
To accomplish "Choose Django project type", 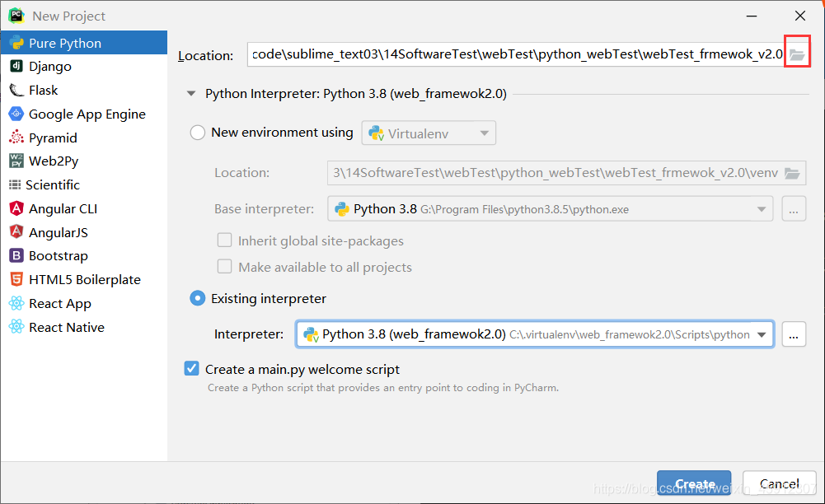I will (x=84, y=66).
